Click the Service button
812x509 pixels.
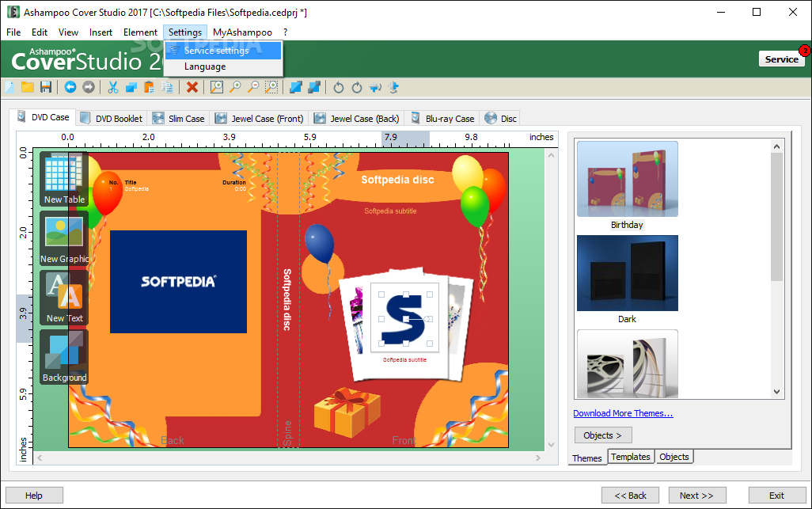coord(781,59)
